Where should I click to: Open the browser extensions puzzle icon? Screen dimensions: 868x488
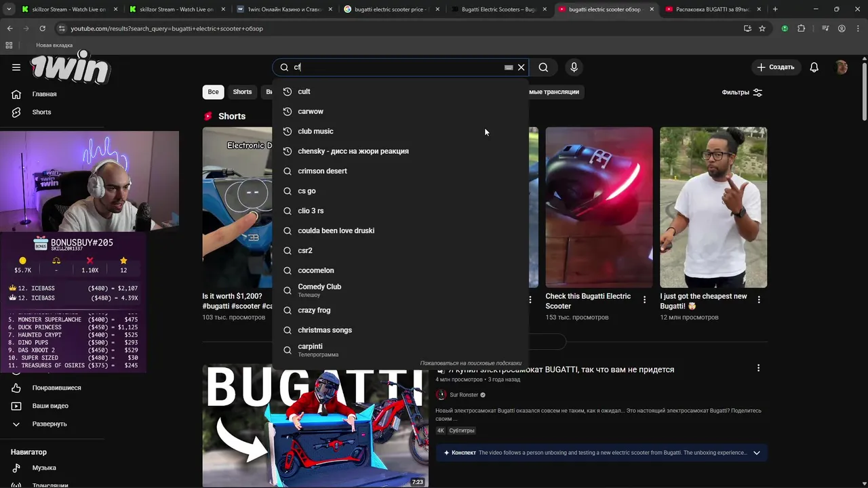pyautogui.click(x=801, y=28)
